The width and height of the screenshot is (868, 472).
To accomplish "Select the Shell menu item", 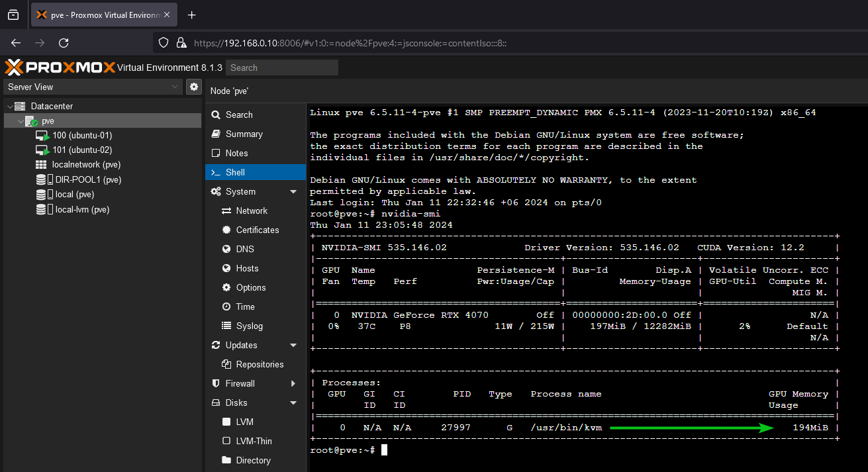I will pos(256,172).
